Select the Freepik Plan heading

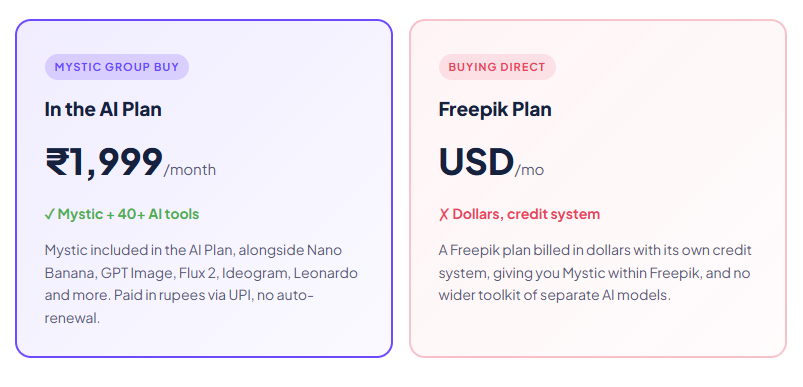pos(495,110)
